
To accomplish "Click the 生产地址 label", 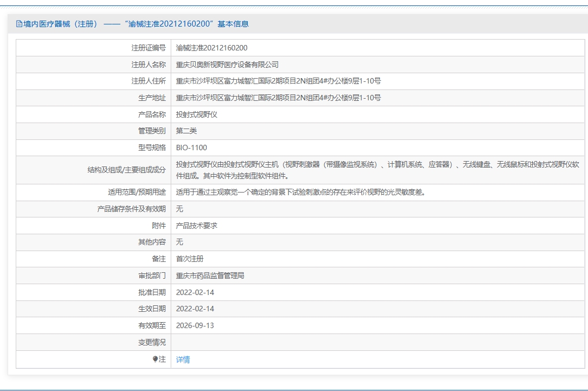I will [152, 98].
